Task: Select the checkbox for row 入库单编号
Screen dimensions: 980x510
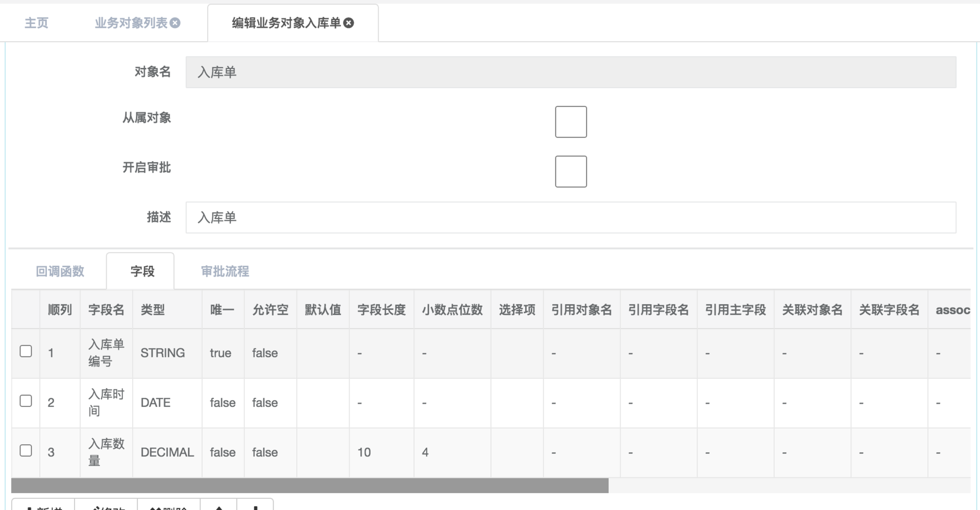Action: 26,351
